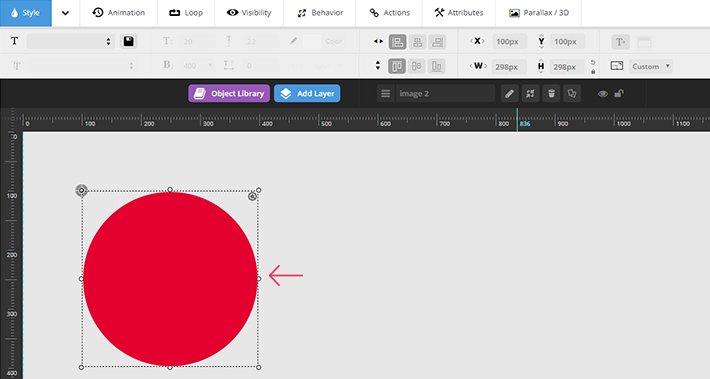
Task: Align the layer vertically to the bottom
Action: pos(437,66)
